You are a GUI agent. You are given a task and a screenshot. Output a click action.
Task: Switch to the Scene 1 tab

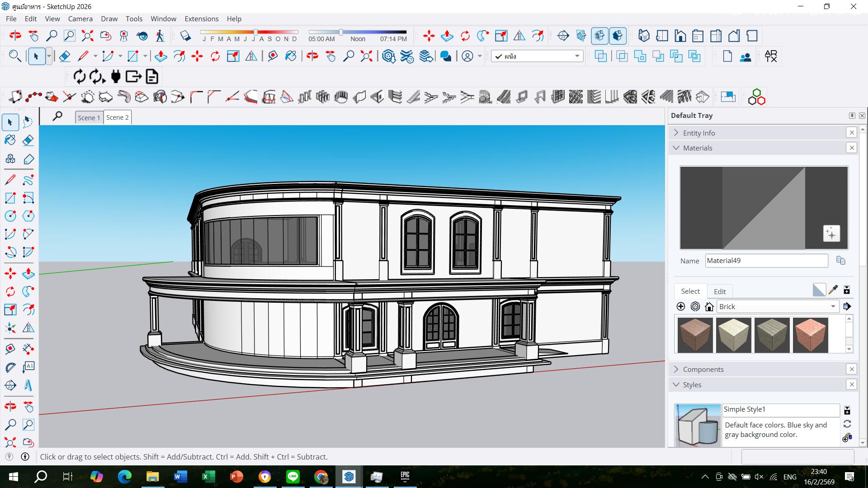pyautogui.click(x=89, y=117)
